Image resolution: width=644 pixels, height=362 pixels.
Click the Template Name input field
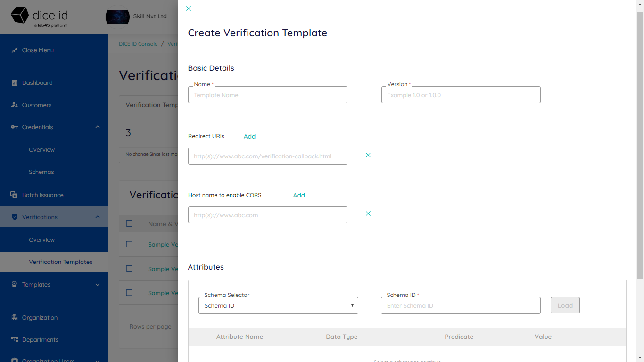[x=268, y=95]
